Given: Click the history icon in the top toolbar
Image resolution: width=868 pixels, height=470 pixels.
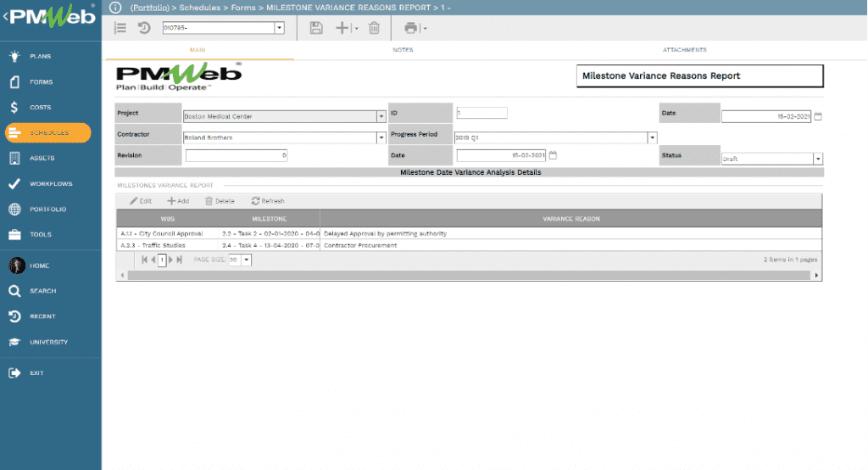Looking at the screenshot, I should point(144,28).
